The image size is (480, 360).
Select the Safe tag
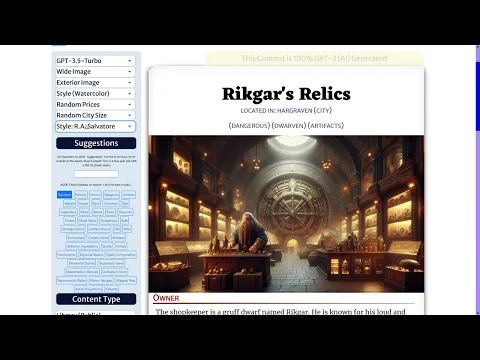[x=124, y=221]
